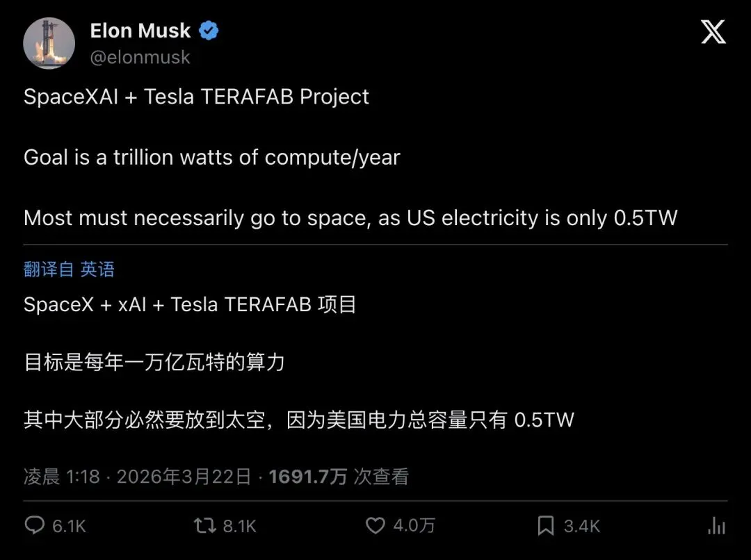Click the 3.4K bookmarks count

click(x=581, y=526)
